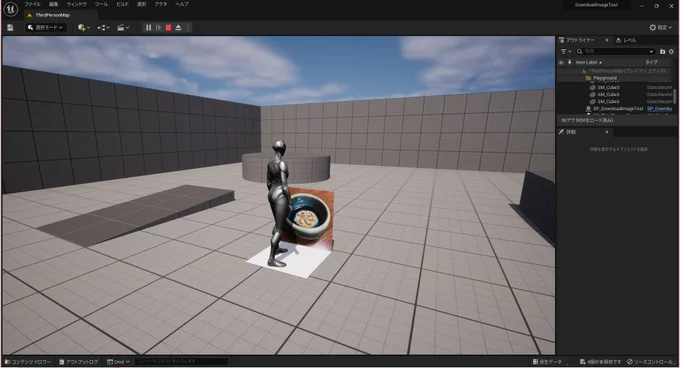
Task: Switch to the 詳細 details tab
Action: [x=571, y=132]
